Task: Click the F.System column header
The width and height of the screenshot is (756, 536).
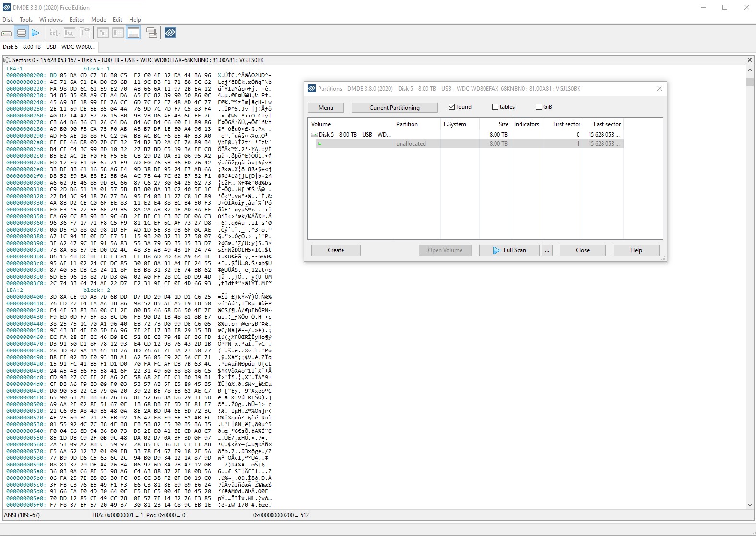Action: pyautogui.click(x=460, y=124)
